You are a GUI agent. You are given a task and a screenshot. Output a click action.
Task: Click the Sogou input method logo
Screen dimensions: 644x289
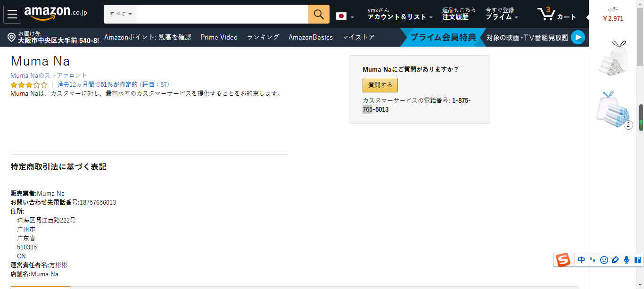pos(563,260)
